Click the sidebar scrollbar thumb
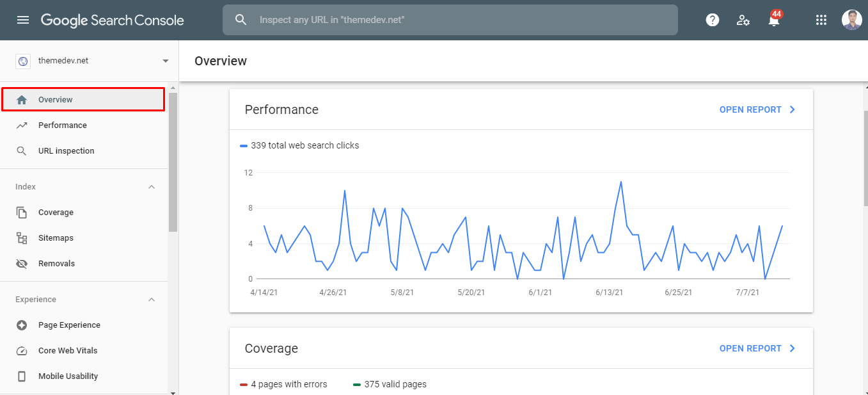Viewport: 868px width, 395px height. click(x=173, y=162)
